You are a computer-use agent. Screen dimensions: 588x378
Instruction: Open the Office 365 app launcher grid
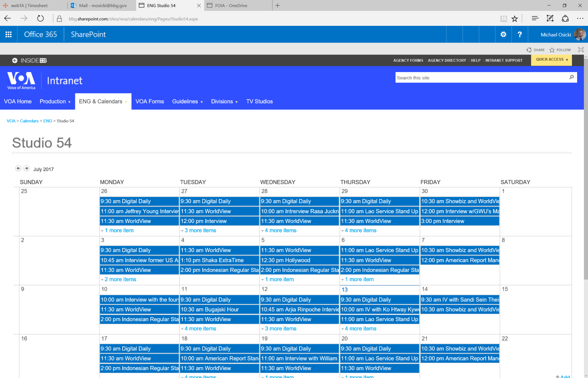[x=9, y=34]
